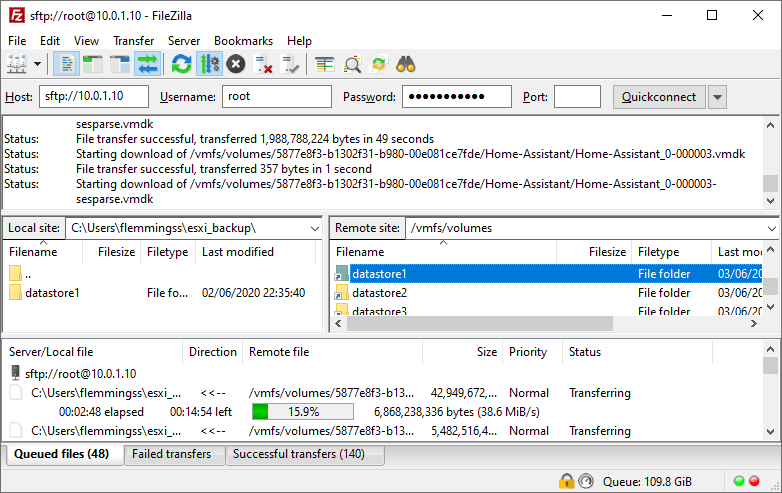782x493 pixels.
Task: Reconnect to the last server
Action: [290, 64]
